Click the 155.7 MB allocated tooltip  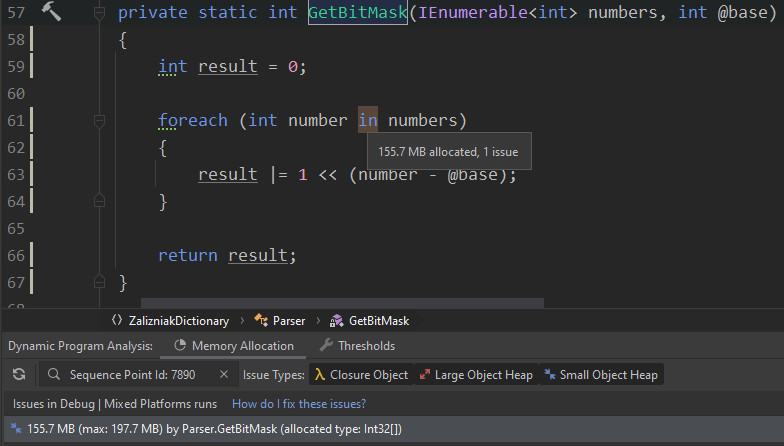pos(448,152)
